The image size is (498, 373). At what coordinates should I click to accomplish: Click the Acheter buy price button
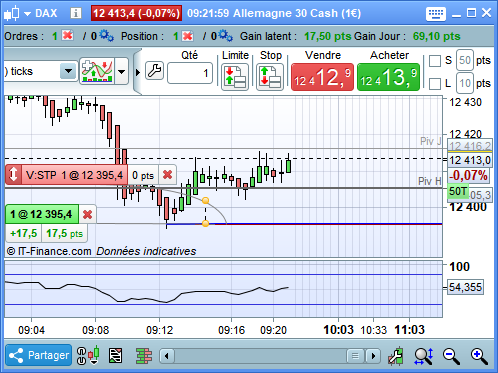click(x=388, y=77)
